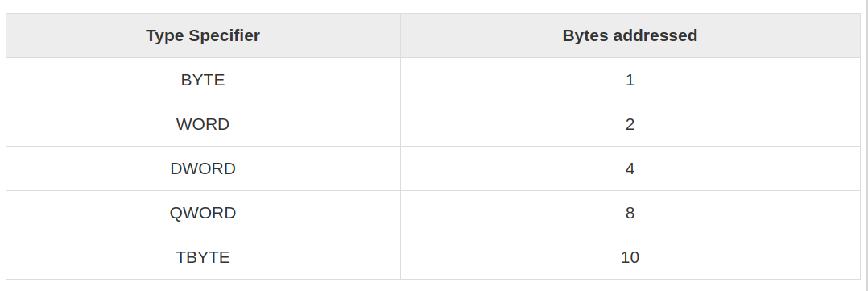Click the word 'Type' in header

coord(165,36)
